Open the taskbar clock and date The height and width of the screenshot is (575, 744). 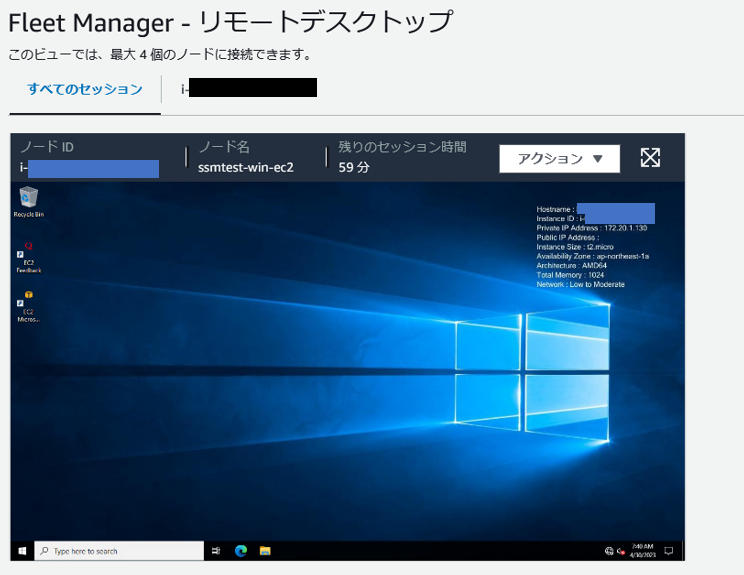(x=643, y=550)
